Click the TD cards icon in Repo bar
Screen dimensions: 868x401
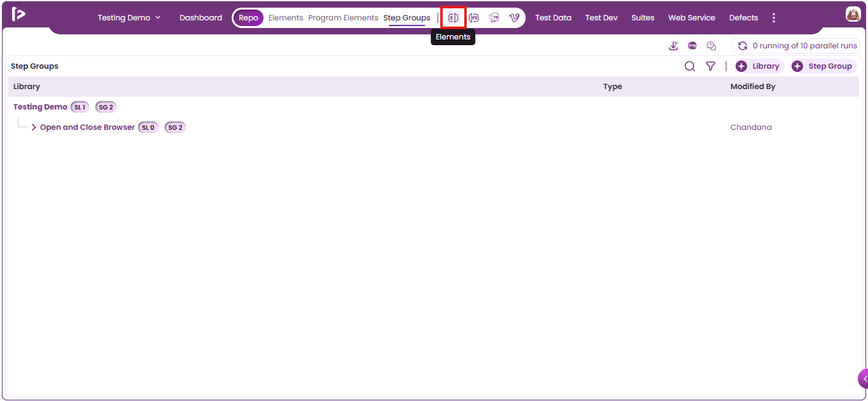click(494, 18)
